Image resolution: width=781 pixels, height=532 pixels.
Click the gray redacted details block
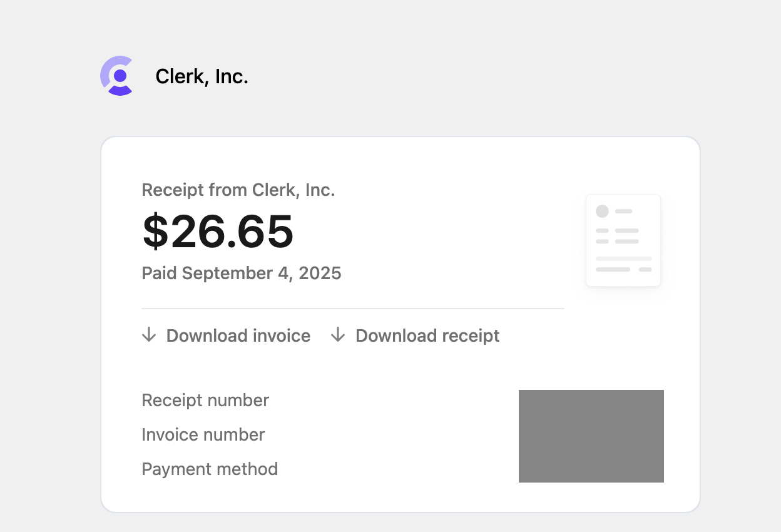[x=591, y=436]
